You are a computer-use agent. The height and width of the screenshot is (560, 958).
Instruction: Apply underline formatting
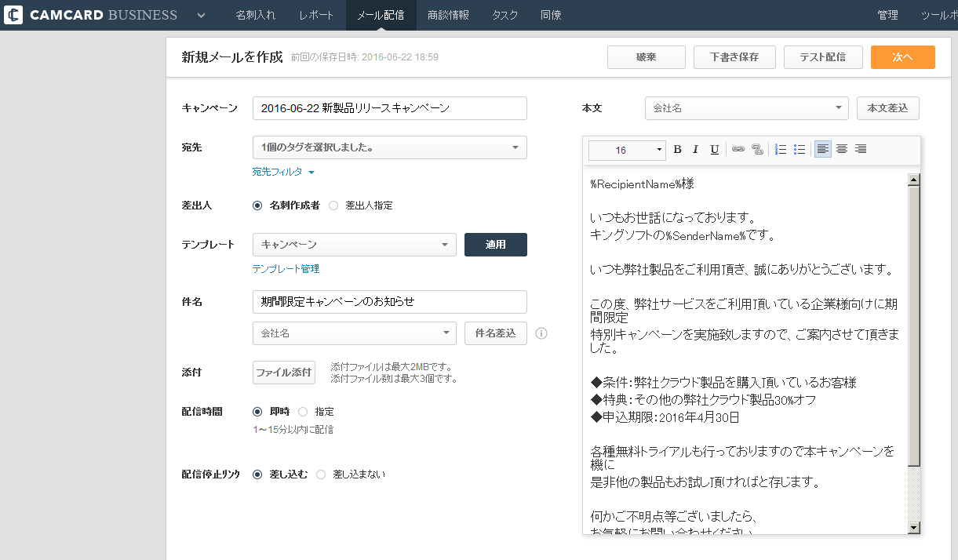[714, 149]
